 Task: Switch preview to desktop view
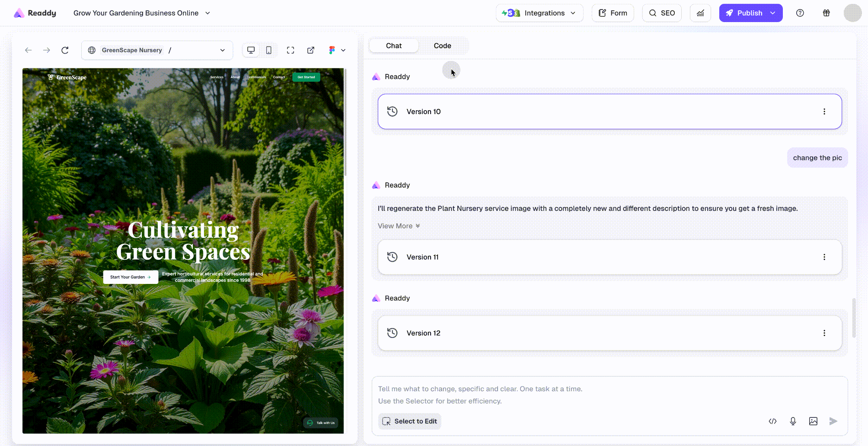tap(251, 50)
